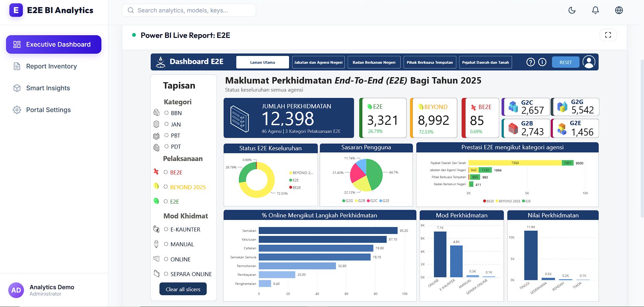Switch to Laman Utama tab
Screen dimensions: 644x307
263,62
